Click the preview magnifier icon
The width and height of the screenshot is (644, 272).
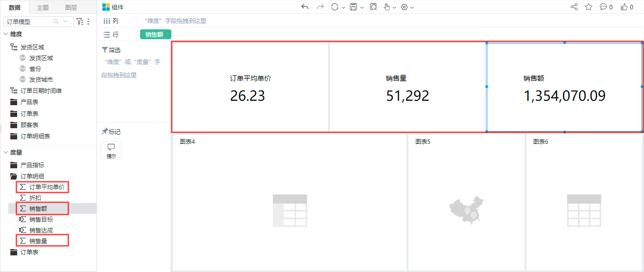coord(373,7)
